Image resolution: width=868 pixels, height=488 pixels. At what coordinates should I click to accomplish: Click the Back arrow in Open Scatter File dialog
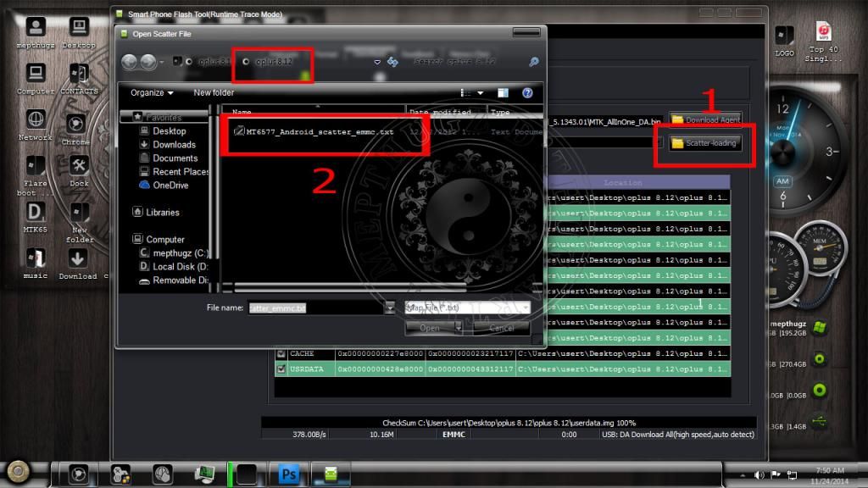[129, 62]
